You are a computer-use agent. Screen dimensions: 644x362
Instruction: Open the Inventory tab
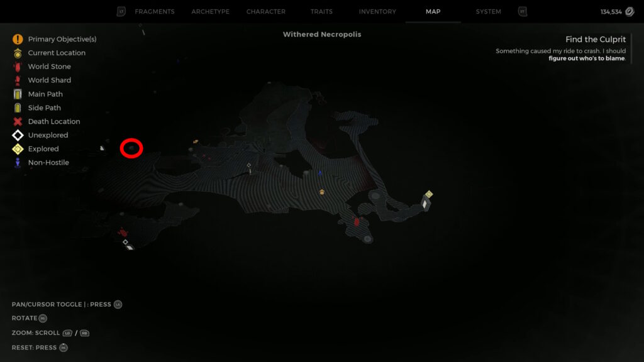[x=377, y=11]
